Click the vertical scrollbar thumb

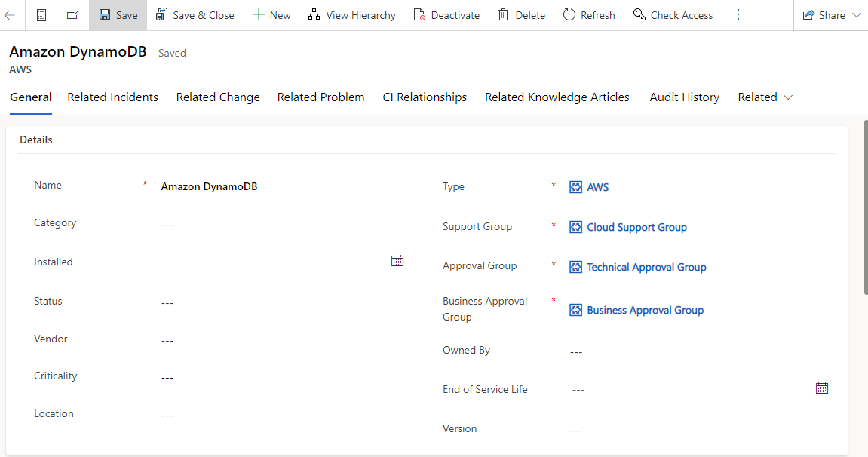(866, 207)
